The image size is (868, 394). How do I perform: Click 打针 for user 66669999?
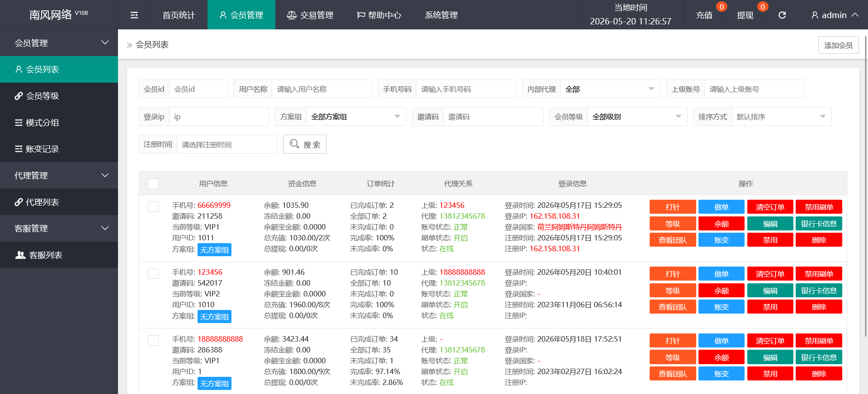672,207
